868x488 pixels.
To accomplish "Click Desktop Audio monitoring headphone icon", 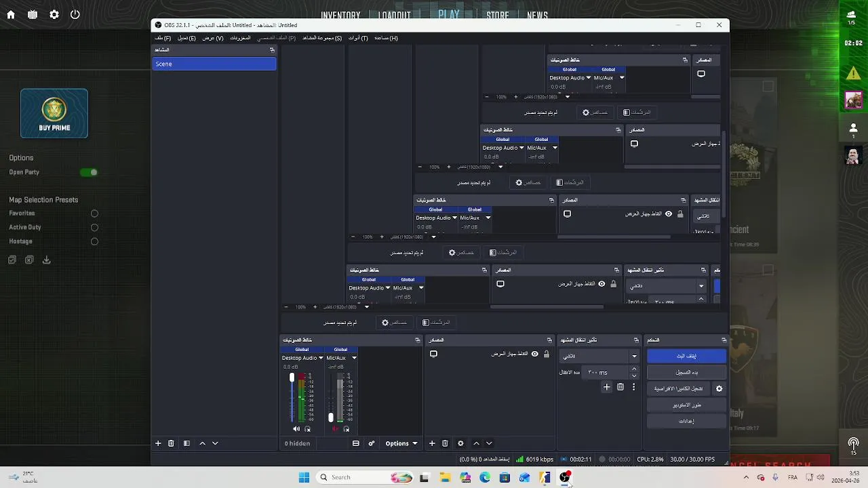I will (x=308, y=429).
